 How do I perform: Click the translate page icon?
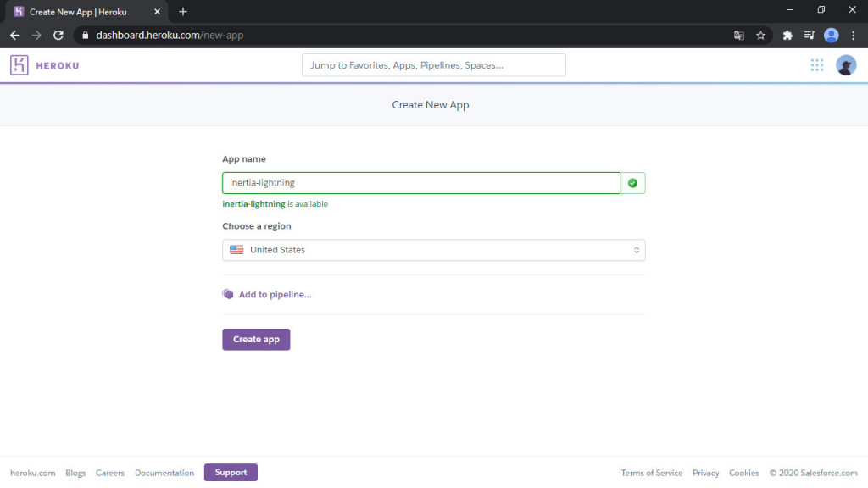click(x=738, y=36)
